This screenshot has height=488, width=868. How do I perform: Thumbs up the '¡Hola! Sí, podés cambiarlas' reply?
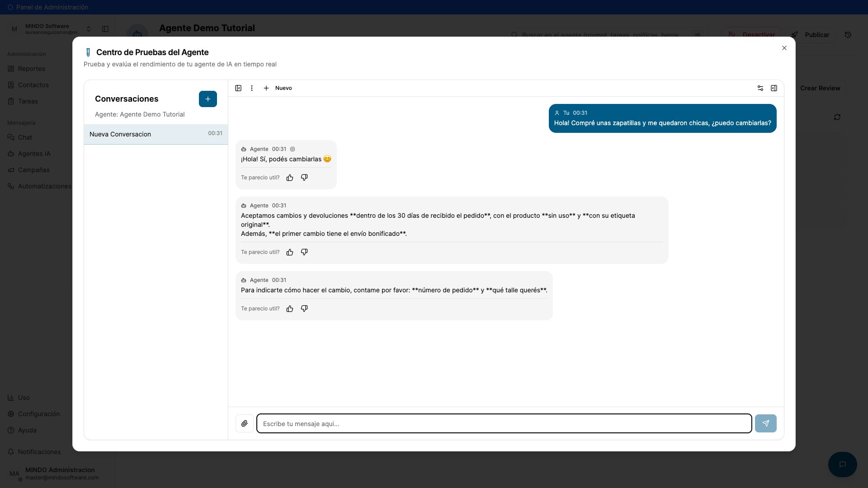pos(290,178)
